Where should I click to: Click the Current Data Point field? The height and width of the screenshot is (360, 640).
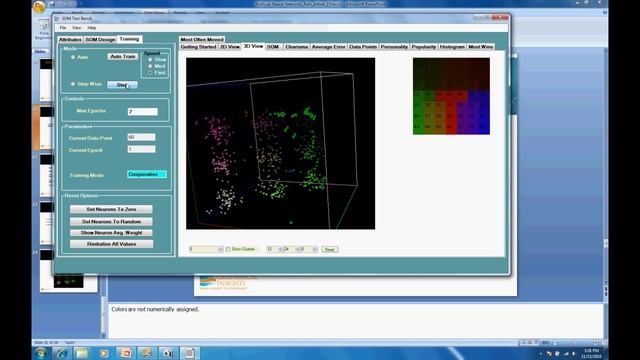pos(141,137)
